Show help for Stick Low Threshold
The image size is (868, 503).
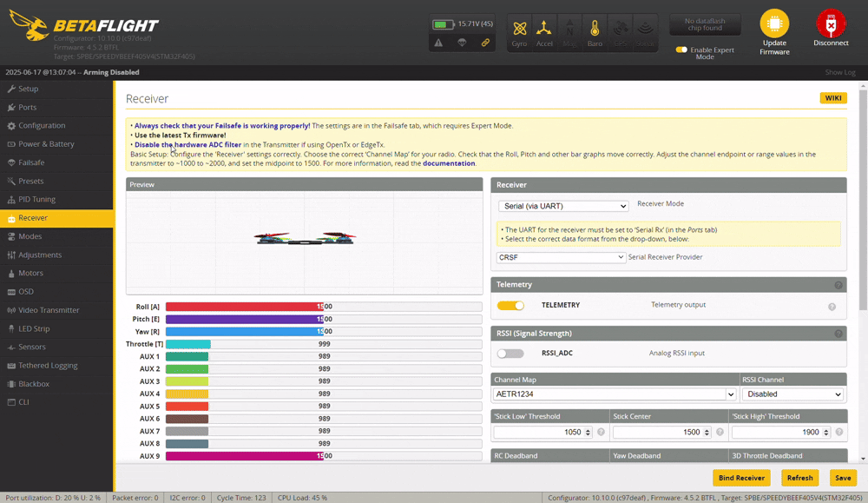[x=601, y=432]
